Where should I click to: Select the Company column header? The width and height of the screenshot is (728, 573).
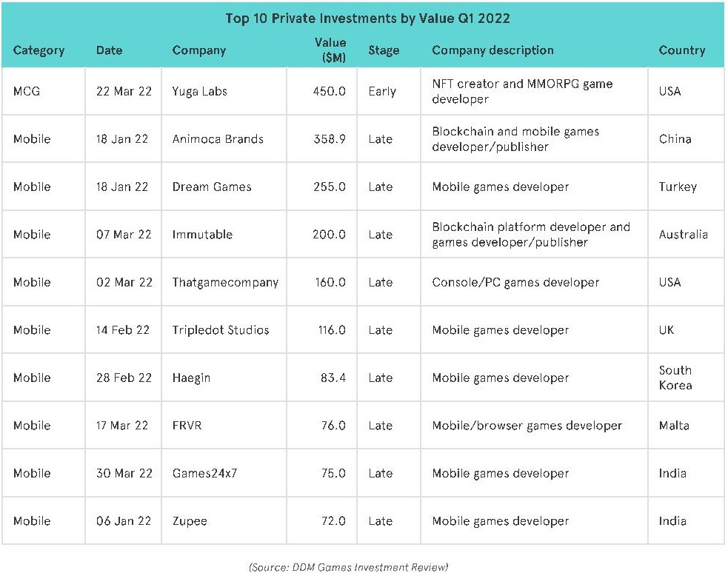click(x=198, y=50)
